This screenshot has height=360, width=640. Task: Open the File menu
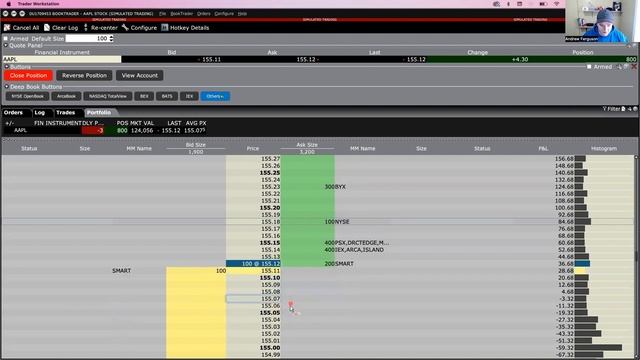coord(162,13)
